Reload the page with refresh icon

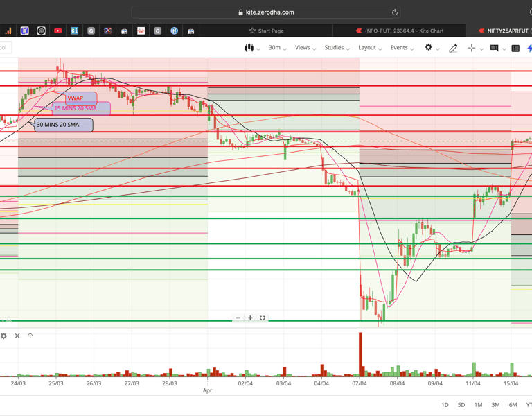tap(394, 12)
